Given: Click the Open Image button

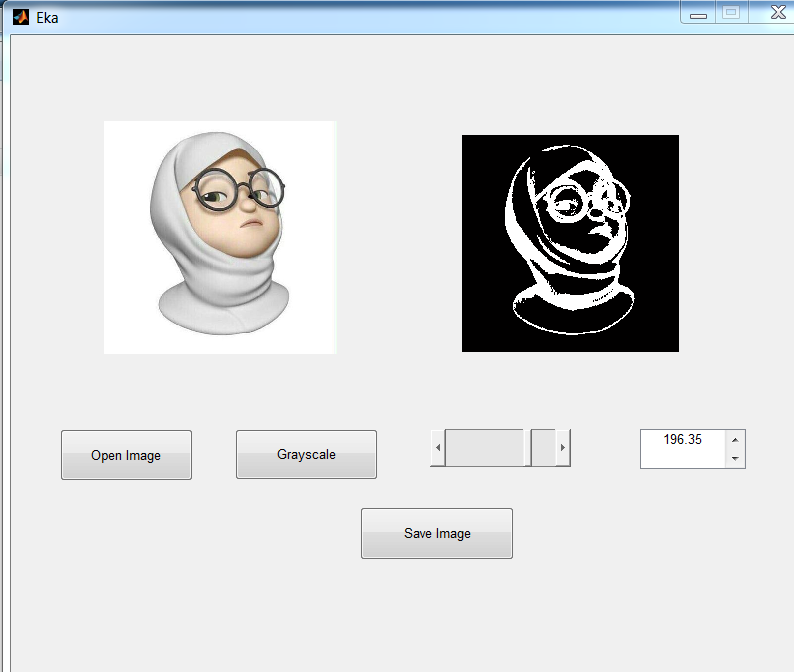Looking at the screenshot, I should point(126,455).
